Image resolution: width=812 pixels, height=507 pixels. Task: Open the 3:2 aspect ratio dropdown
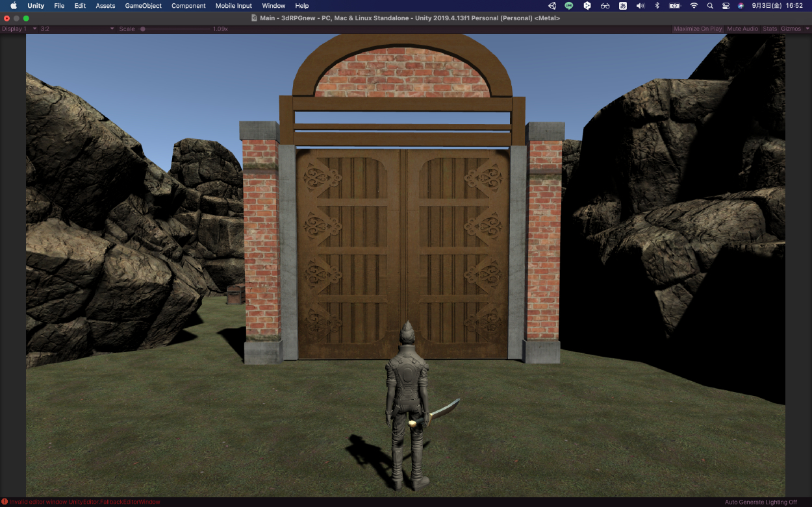pyautogui.click(x=77, y=29)
